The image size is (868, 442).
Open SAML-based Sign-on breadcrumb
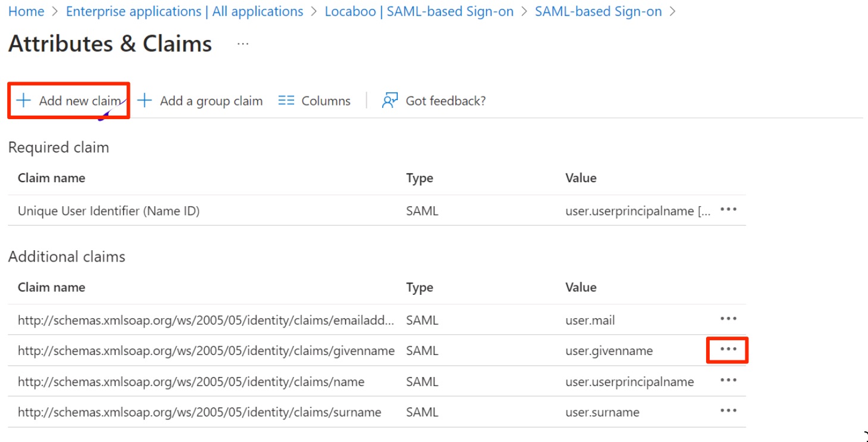[x=598, y=11]
